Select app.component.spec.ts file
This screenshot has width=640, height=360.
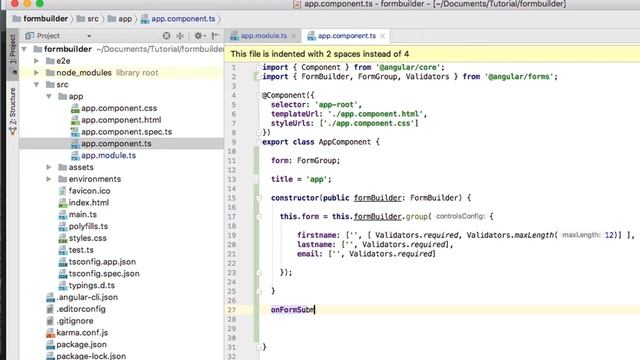click(x=126, y=132)
